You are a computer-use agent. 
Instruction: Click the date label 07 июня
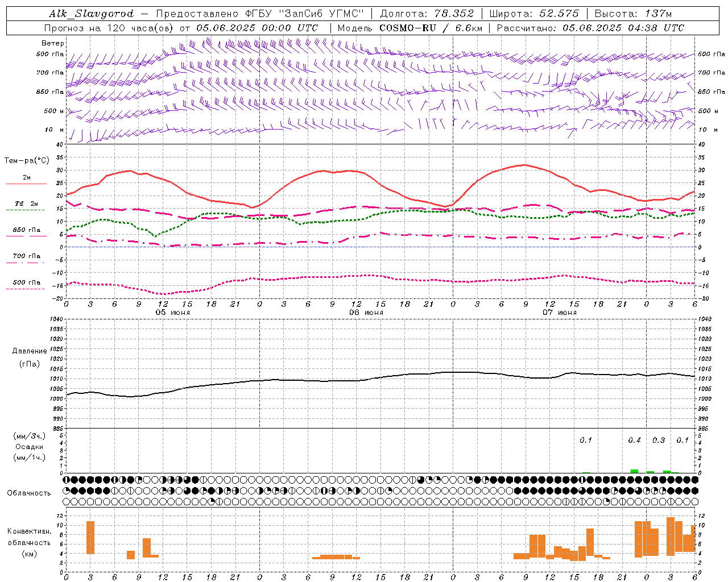560,313
